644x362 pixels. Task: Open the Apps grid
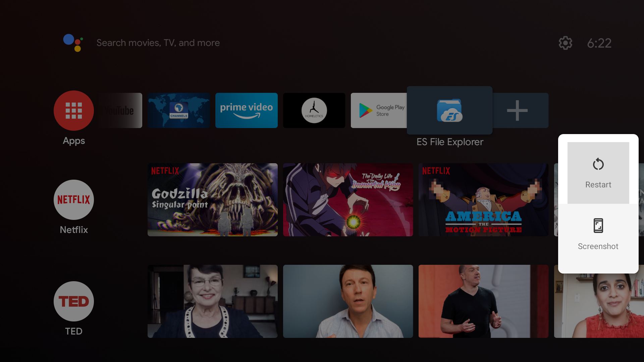click(x=73, y=110)
